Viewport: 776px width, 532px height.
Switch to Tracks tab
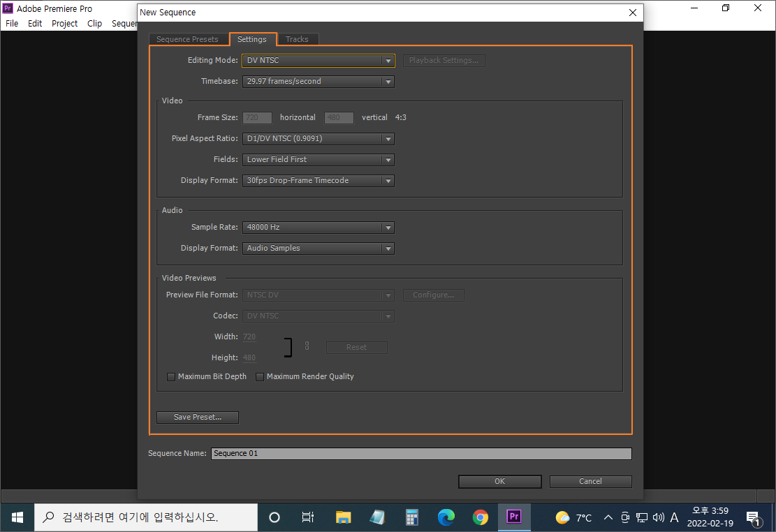297,39
